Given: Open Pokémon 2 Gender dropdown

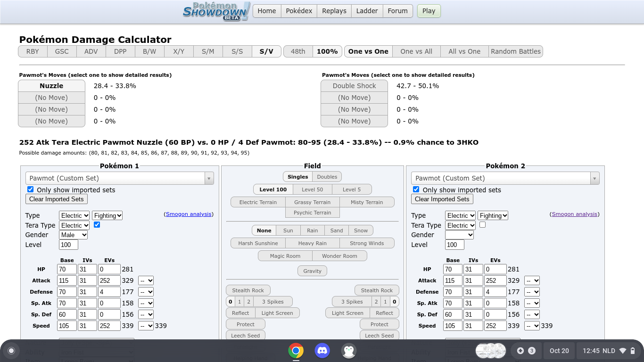Looking at the screenshot, I should [x=460, y=235].
